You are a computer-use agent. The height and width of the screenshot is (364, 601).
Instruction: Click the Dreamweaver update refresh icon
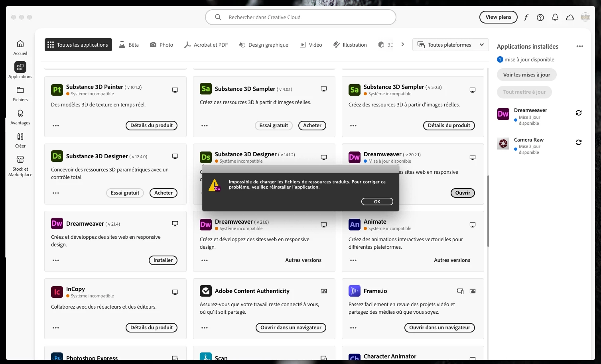pyautogui.click(x=579, y=113)
